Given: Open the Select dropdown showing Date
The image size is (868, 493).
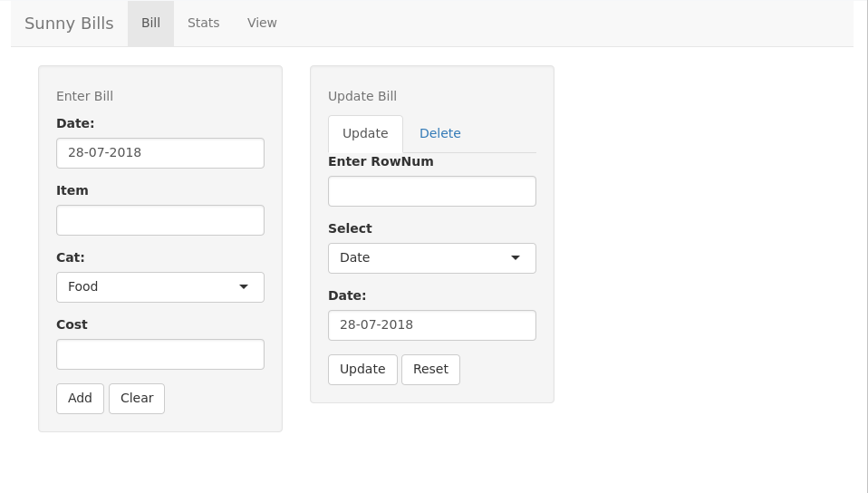Looking at the screenshot, I should point(432,258).
